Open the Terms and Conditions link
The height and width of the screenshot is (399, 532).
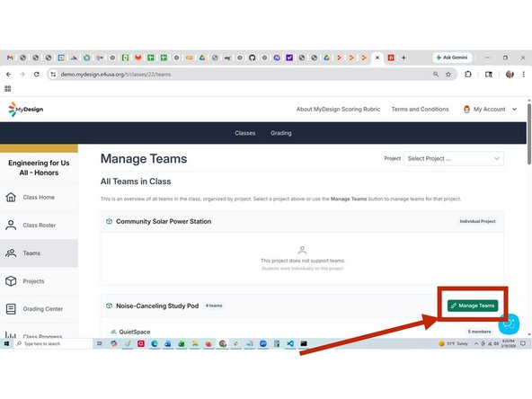(x=420, y=110)
